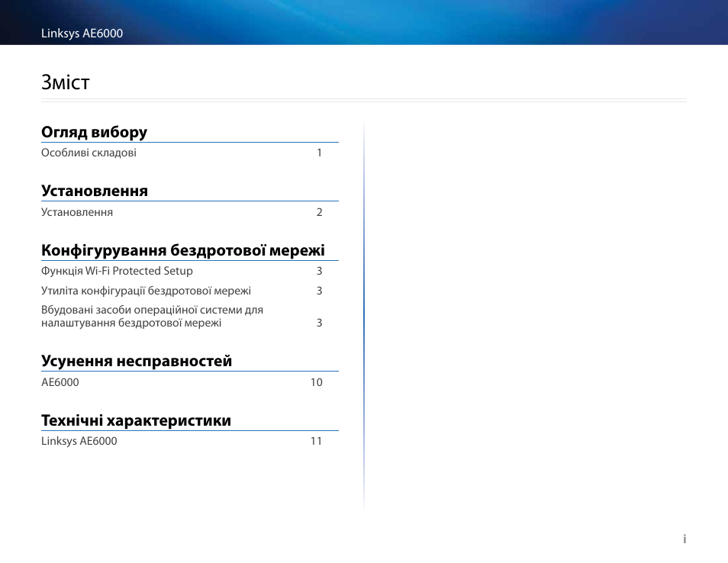The width and height of the screenshot is (728, 563).
Task: Select 'Конфігурування бездротової мережі' heading
Action: click(x=183, y=250)
